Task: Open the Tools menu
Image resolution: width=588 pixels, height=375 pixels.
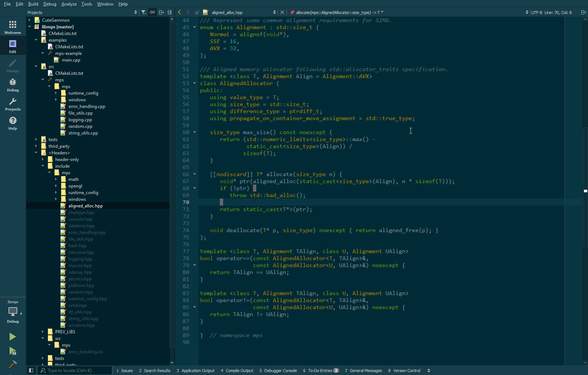Action: click(87, 4)
